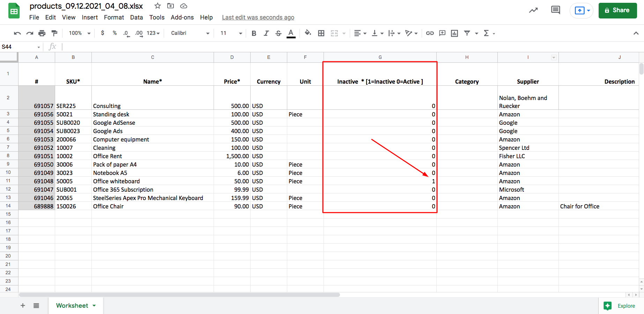Open the font size 11 dropdown
This screenshot has width=644, height=314.
[231, 33]
